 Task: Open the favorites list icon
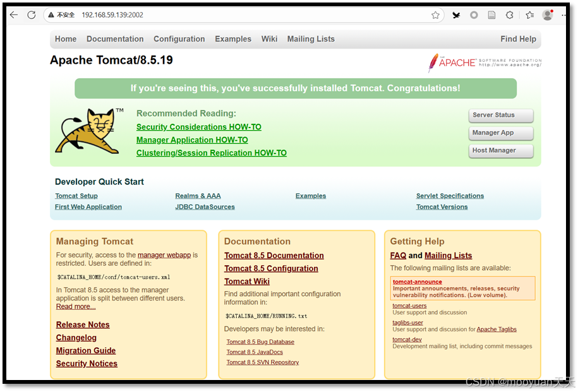click(530, 15)
